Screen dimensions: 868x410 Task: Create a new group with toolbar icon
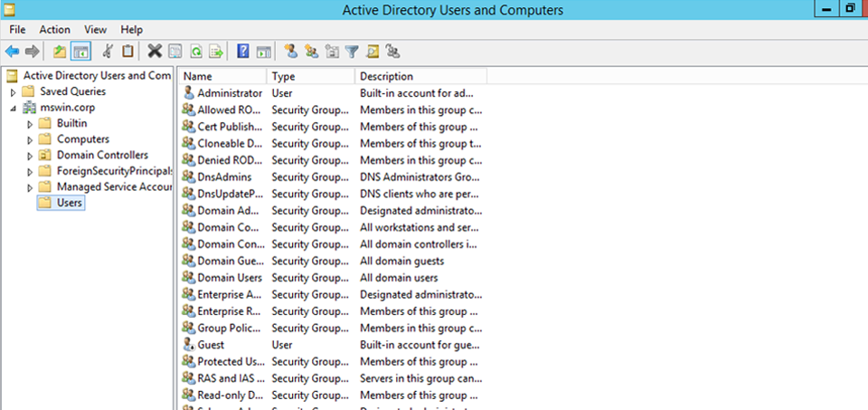tap(312, 52)
